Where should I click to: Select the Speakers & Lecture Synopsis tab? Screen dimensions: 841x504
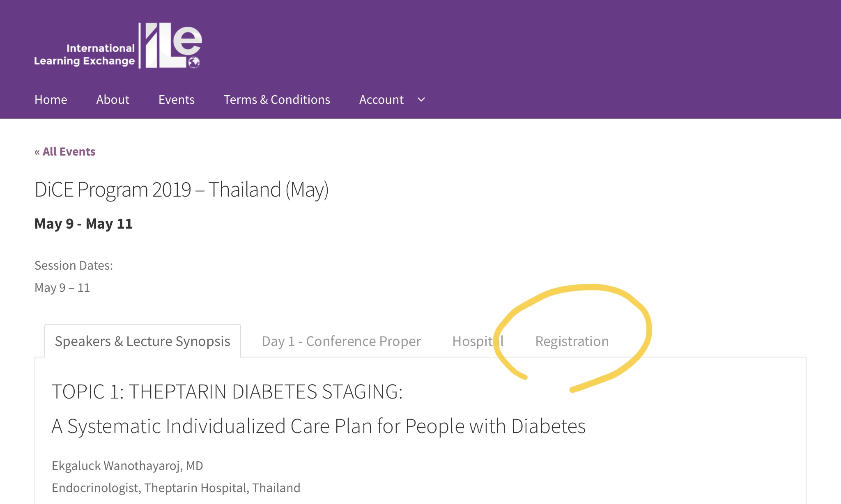142,341
